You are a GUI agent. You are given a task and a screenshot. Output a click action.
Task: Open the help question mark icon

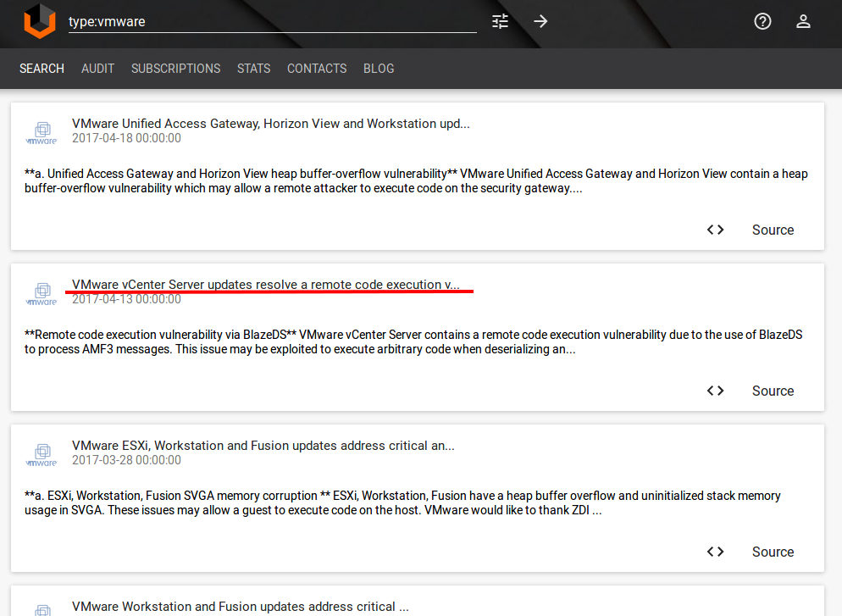point(762,21)
